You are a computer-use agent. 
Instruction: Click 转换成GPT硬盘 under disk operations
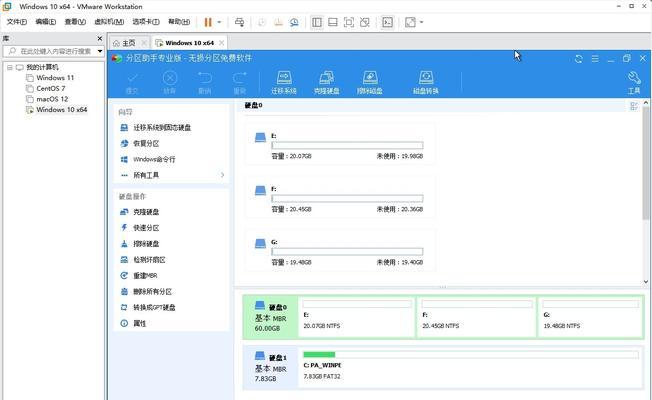coord(154,307)
